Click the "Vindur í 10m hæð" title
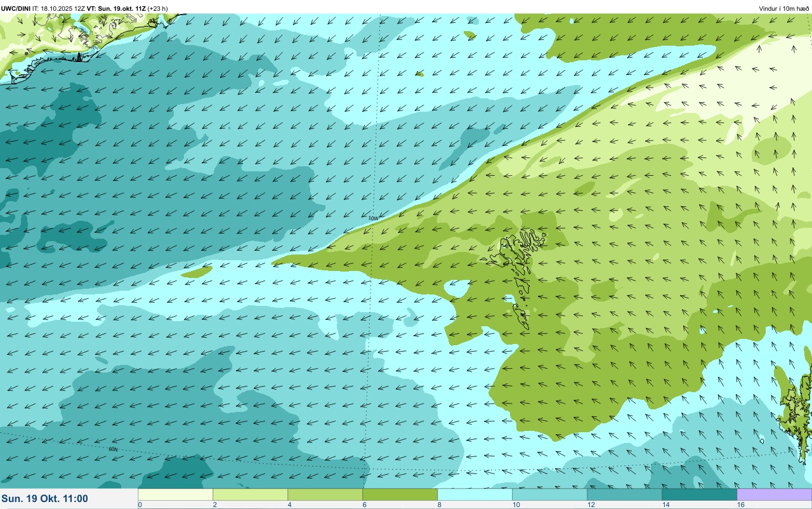Viewport: 812px width, 509px height. (x=783, y=8)
